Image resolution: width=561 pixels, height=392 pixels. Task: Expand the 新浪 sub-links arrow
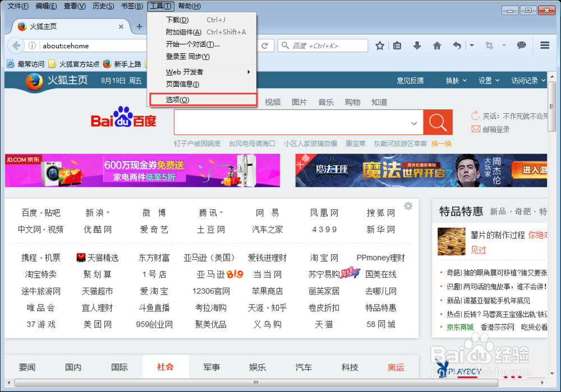[108, 213]
